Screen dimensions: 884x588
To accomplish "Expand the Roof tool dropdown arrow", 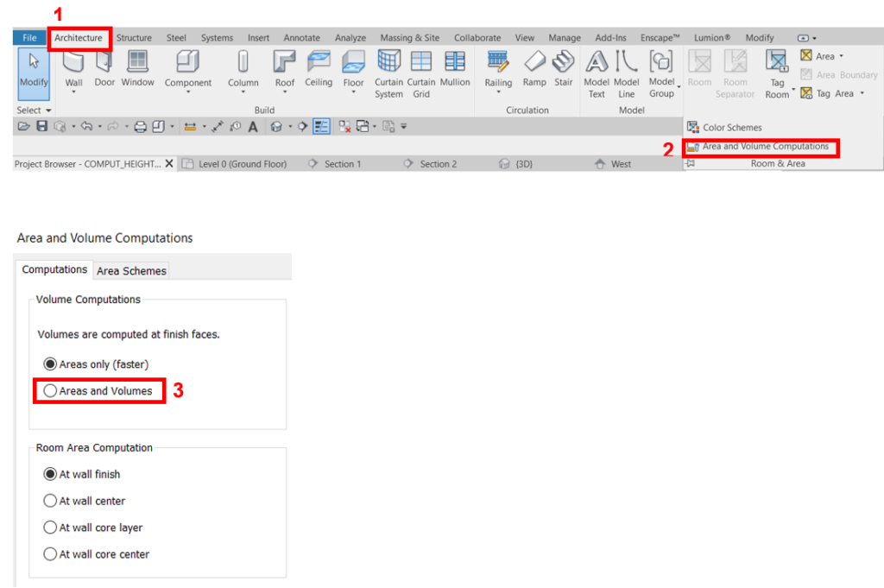I will [285, 92].
